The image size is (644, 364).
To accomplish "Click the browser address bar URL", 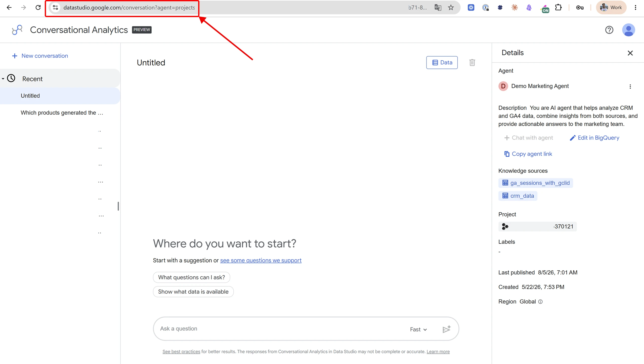I will pos(129,8).
